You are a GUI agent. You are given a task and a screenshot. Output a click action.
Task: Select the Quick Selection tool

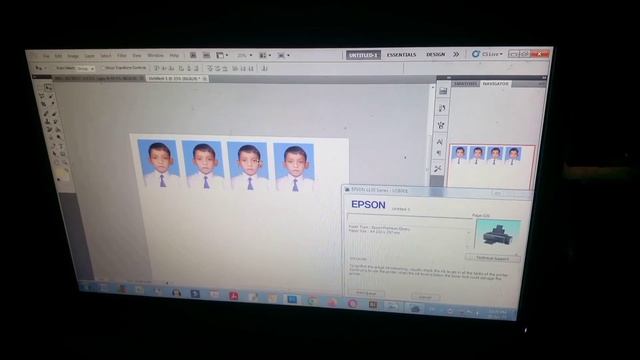pos(51,97)
